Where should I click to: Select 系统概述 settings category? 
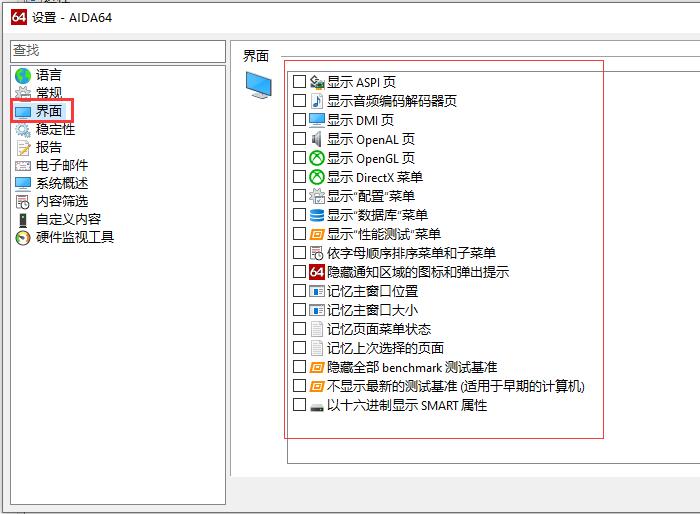coord(62,184)
